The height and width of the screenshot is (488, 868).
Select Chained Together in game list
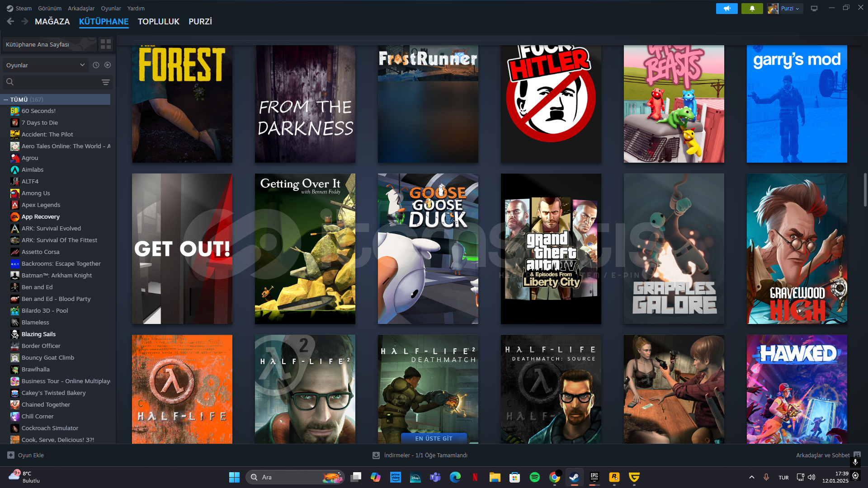pos(46,404)
